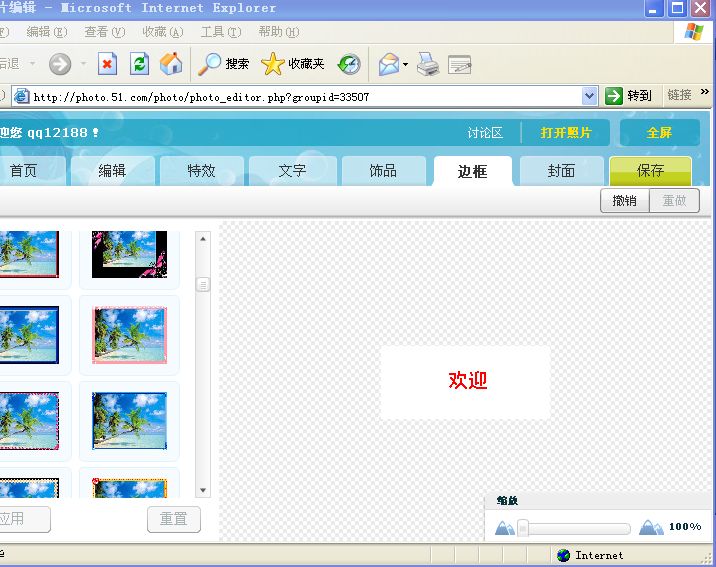Click the qq12188 username text
This screenshot has height=567, width=716.
[x=57, y=133]
